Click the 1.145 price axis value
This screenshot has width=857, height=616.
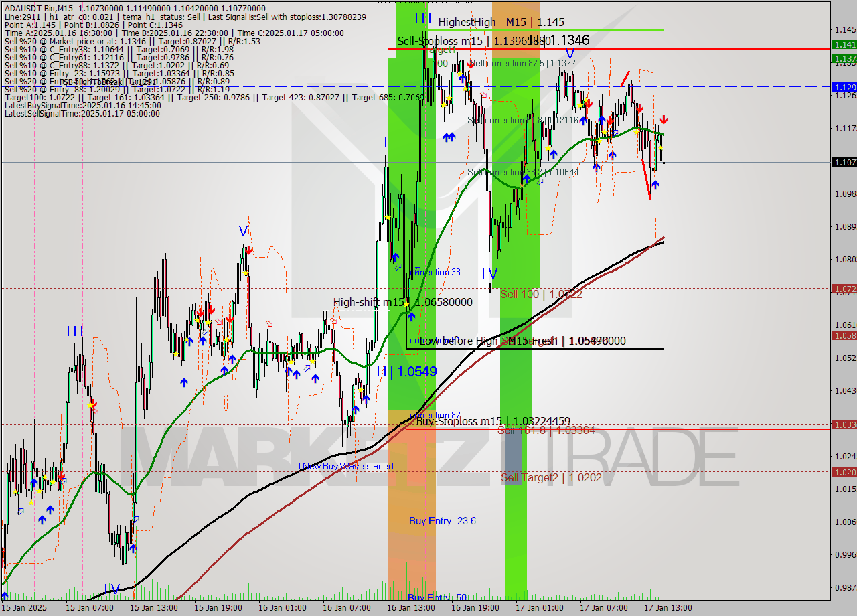pos(845,29)
